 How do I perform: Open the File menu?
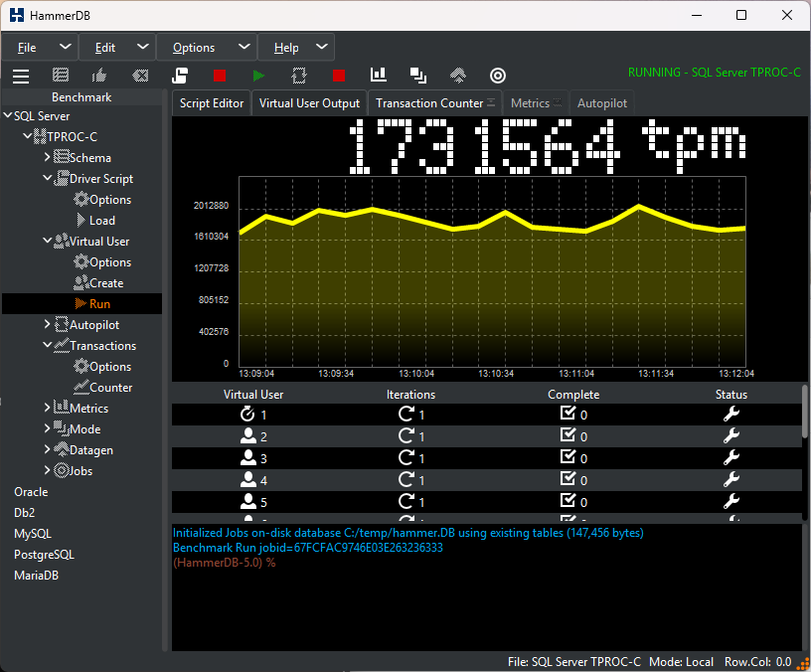pyautogui.click(x=40, y=48)
